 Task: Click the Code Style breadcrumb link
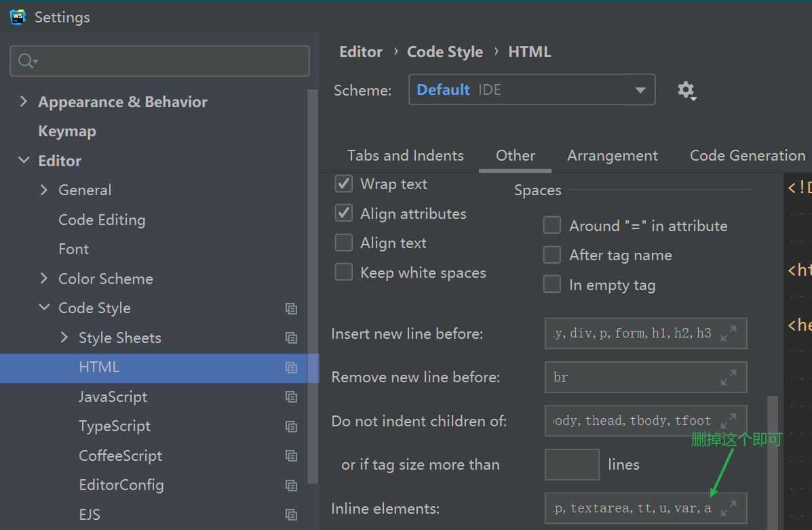point(444,52)
